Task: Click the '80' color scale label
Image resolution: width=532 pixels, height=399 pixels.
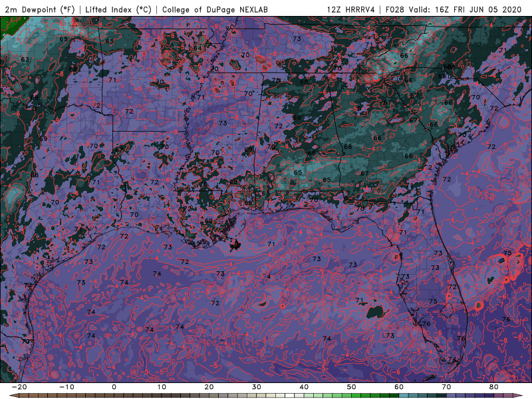Action: [x=494, y=387]
